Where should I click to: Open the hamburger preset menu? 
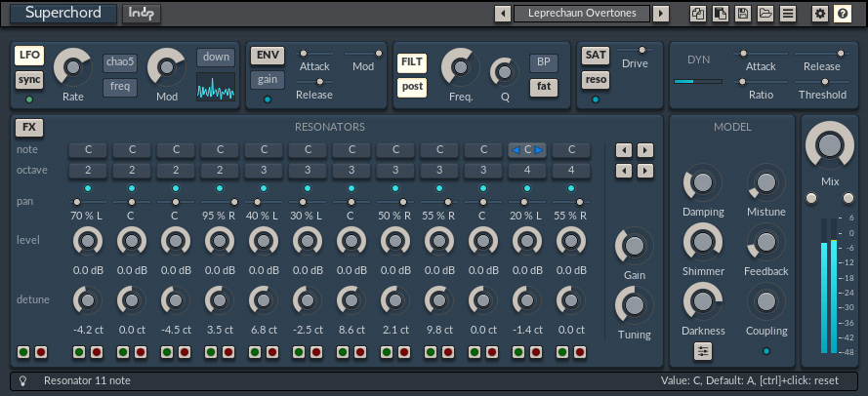pos(787,14)
